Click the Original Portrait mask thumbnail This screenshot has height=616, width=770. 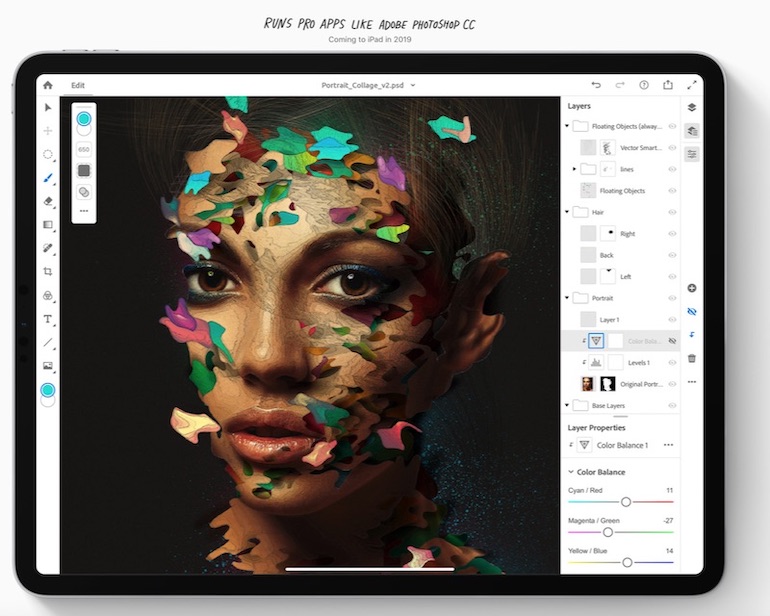(x=608, y=384)
